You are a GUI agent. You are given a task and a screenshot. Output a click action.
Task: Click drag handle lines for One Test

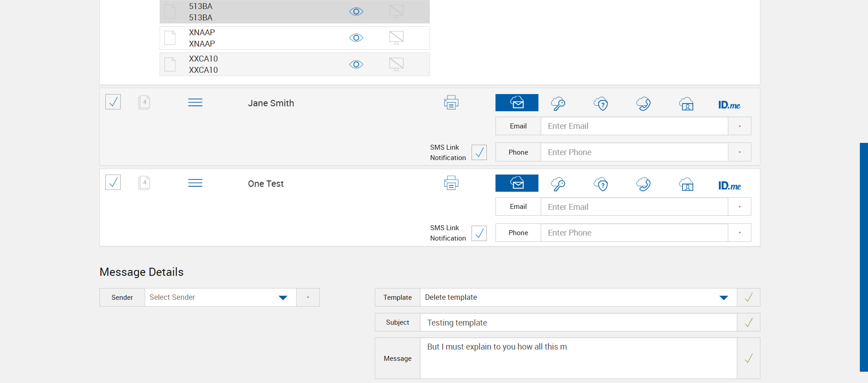pos(195,183)
